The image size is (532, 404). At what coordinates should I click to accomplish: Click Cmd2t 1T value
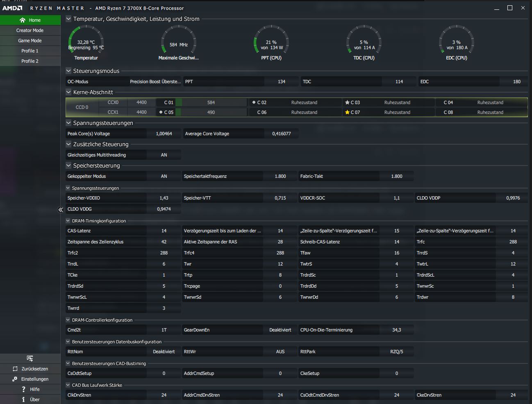coord(164,330)
